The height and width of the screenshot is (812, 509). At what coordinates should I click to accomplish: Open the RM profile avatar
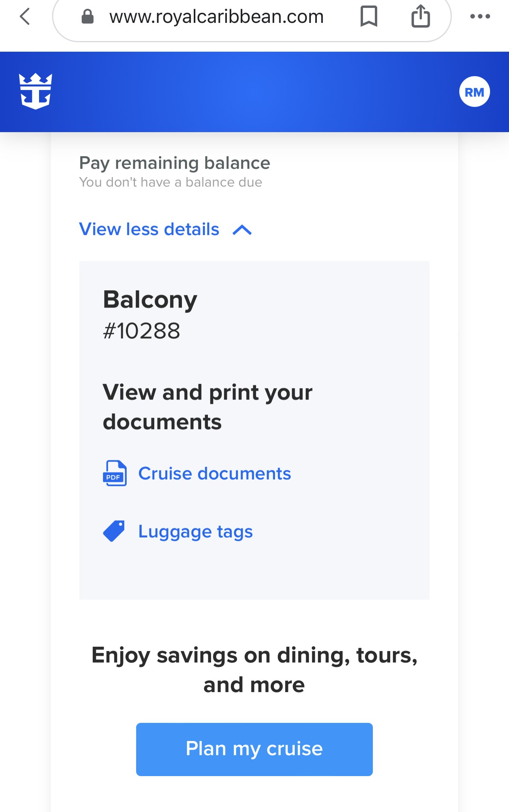474,92
